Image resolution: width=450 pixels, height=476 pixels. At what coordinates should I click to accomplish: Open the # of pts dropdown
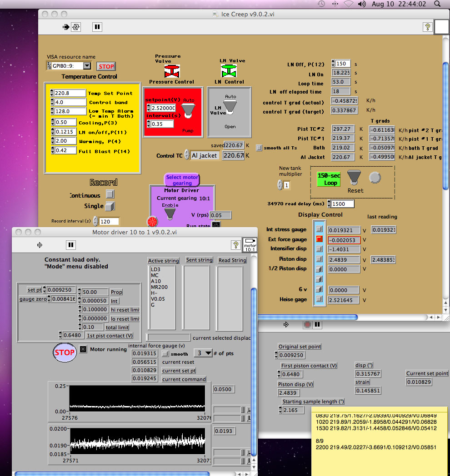coord(203,353)
